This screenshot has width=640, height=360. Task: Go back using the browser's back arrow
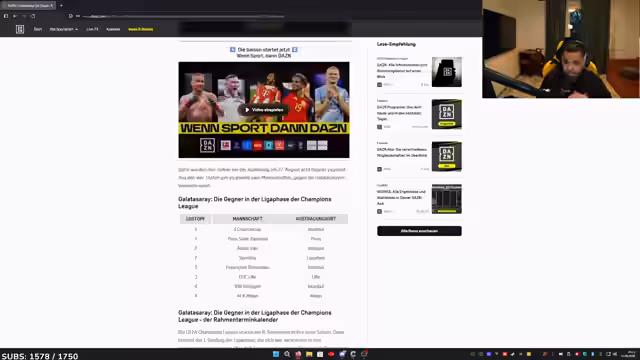15,16
